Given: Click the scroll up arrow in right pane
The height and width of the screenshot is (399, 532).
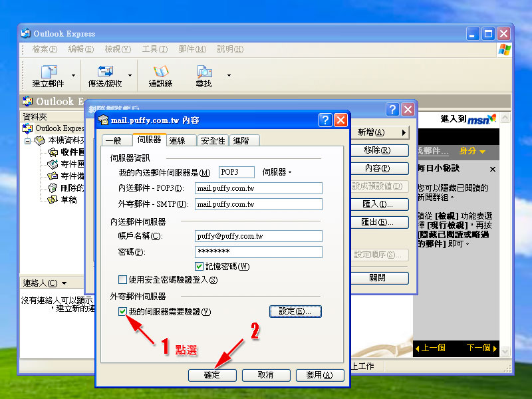Looking at the screenshot, I should click(x=505, y=118).
